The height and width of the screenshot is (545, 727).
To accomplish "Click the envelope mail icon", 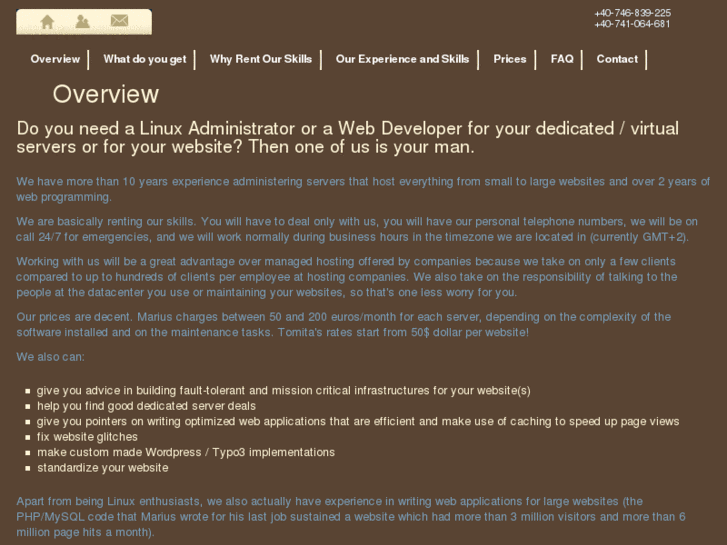I will (119, 20).
